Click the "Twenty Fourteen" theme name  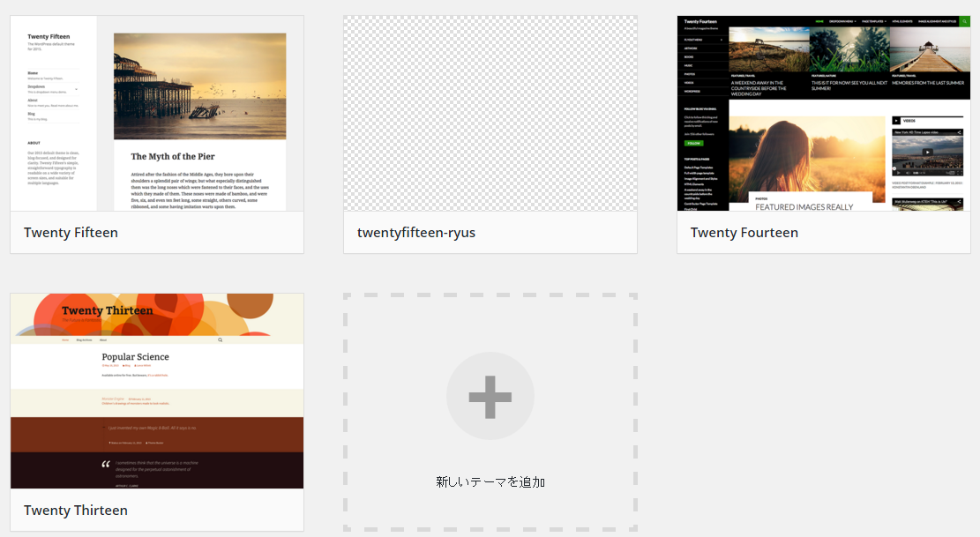[x=744, y=233]
